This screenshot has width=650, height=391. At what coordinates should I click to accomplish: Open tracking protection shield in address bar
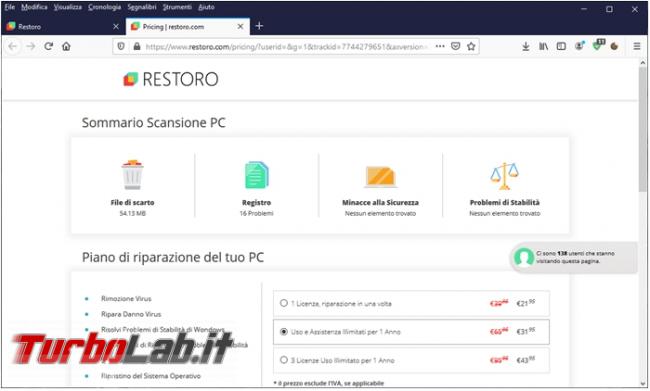tap(121, 46)
